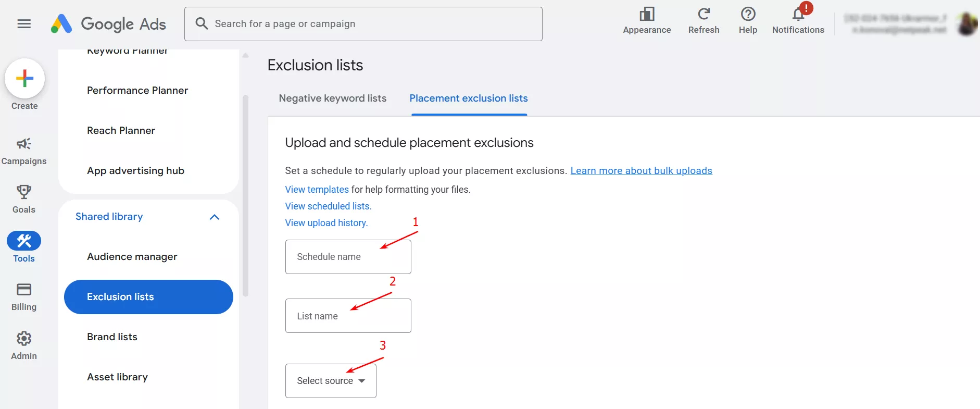Viewport: 980px width, 409px height.
Task: Click the View templates link
Action: 317,190
